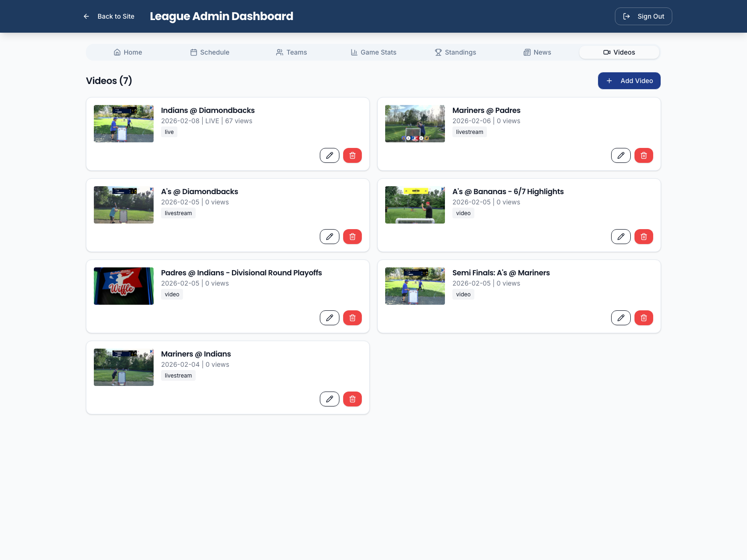Click the Add Video button
The width and height of the screenshot is (747, 560).
629,81
